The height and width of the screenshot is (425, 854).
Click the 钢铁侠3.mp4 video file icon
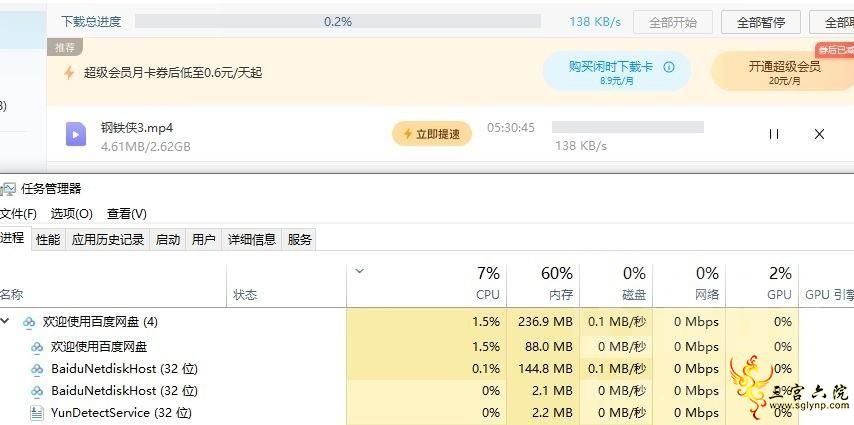point(76,134)
